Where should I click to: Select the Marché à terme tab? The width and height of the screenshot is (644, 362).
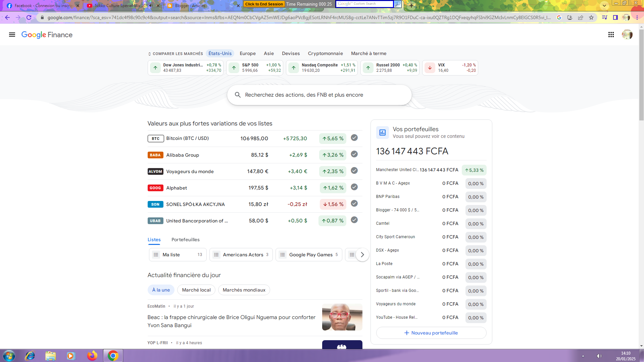pyautogui.click(x=368, y=53)
